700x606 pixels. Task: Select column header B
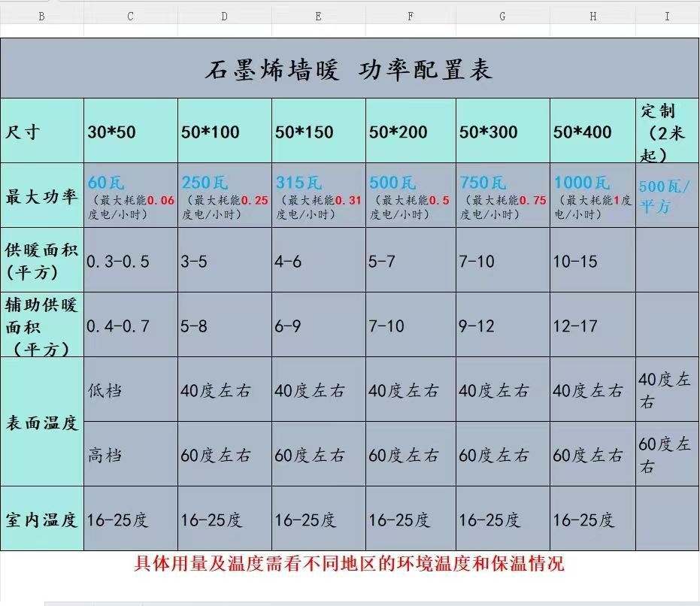41,14
